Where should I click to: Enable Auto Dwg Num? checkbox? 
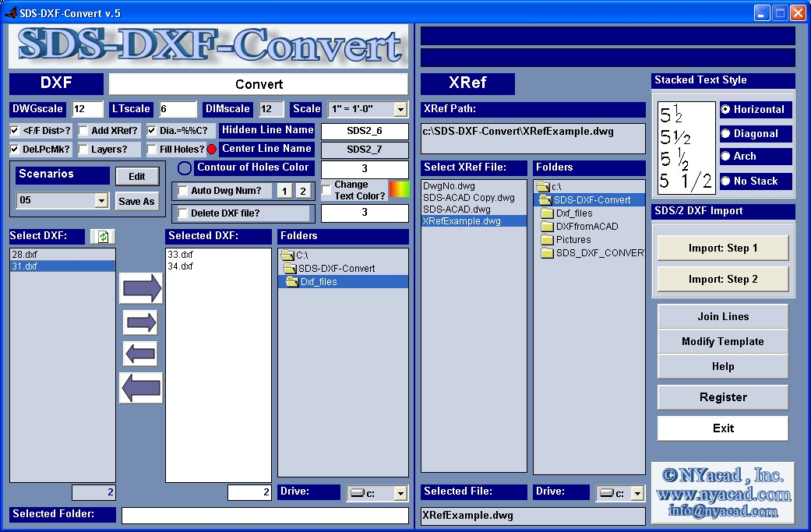pos(182,191)
